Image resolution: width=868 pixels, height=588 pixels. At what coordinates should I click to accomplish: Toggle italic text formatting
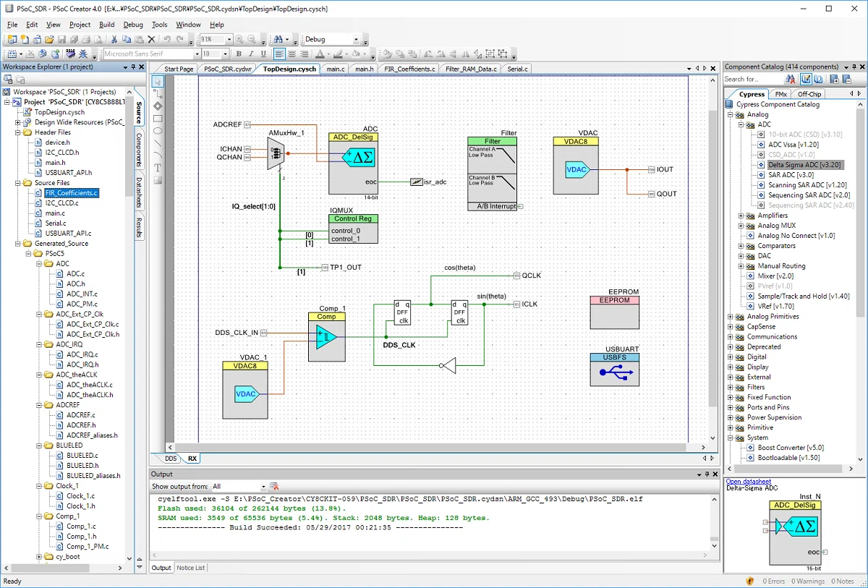click(251, 54)
